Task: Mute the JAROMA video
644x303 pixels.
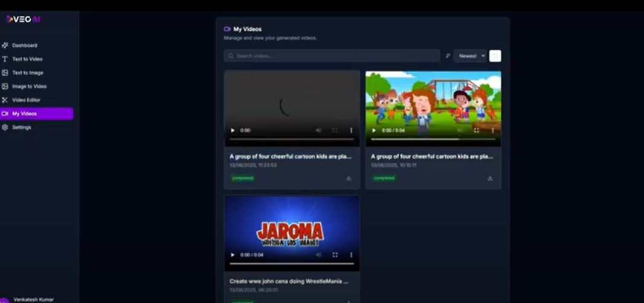Action: click(x=318, y=255)
